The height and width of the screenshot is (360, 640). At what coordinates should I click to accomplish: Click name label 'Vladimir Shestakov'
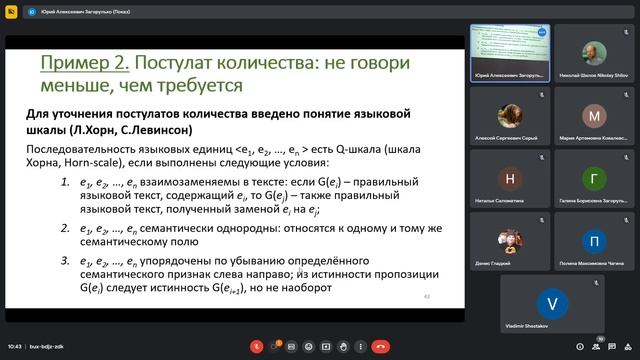pos(527,326)
